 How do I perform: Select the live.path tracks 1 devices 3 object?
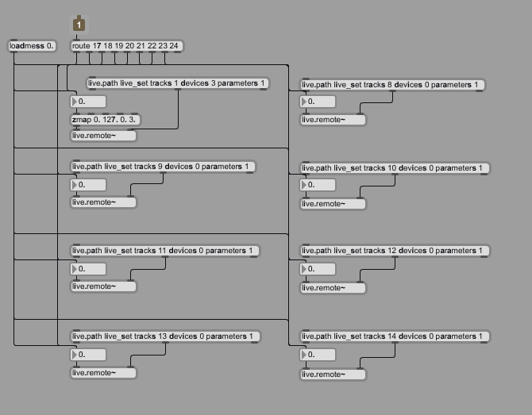(178, 83)
